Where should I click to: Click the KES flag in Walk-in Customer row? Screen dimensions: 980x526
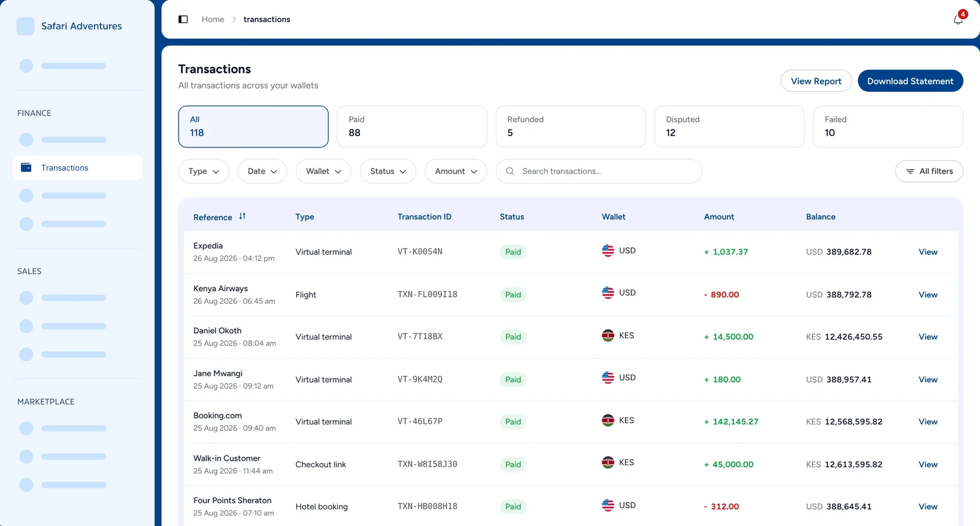[x=608, y=462]
